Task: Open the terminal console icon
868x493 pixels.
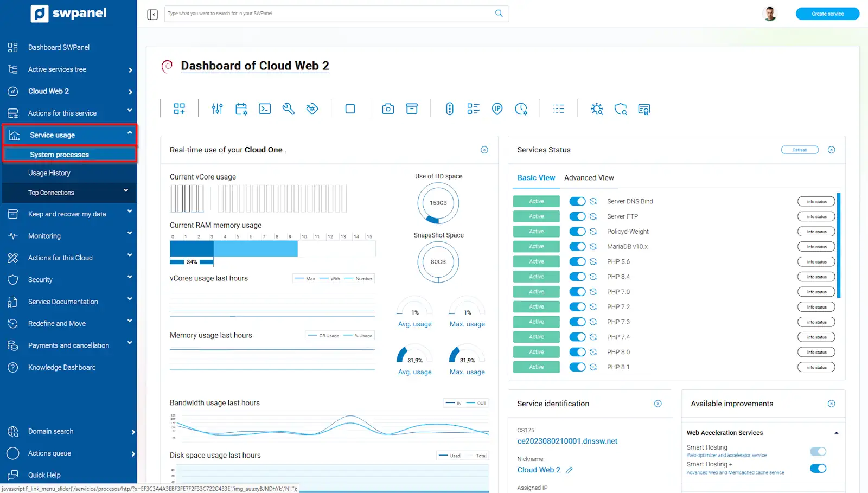Action: 265,109
